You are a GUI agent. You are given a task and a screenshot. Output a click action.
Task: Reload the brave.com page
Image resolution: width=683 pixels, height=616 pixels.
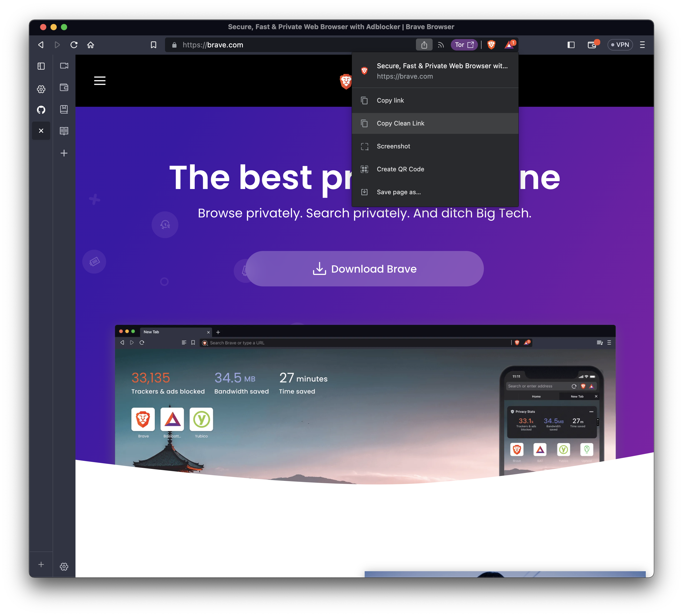74,45
